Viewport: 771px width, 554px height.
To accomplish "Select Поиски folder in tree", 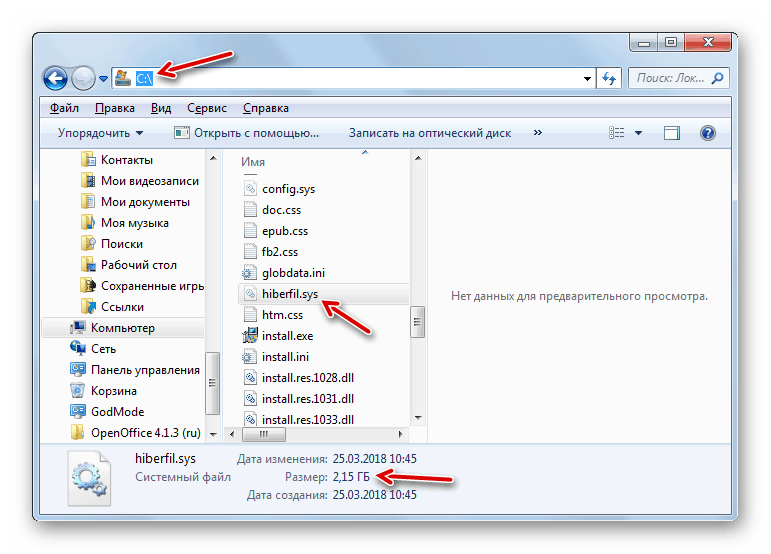I will click(112, 244).
